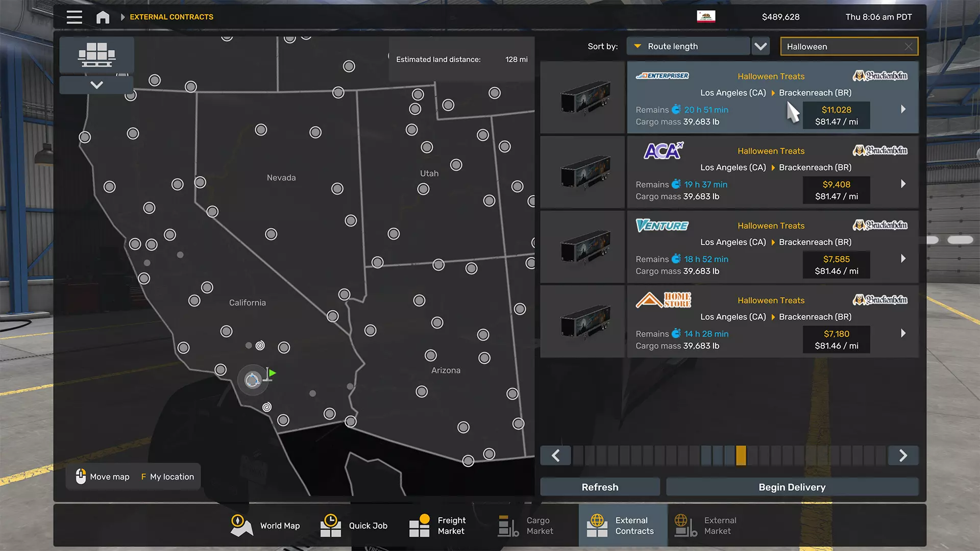The height and width of the screenshot is (551, 980).
Task: Go to the previous contracts page
Action: click(556, 456)
